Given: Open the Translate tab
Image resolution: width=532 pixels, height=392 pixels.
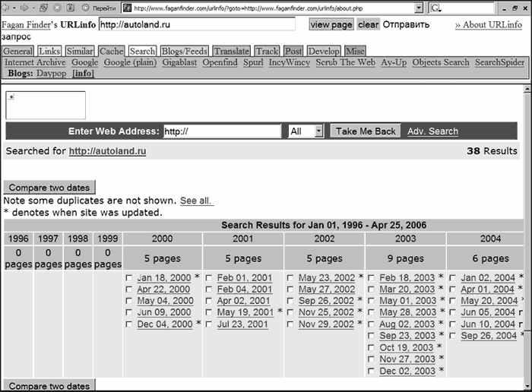Looking at the screenshot, I should point(231,51).
